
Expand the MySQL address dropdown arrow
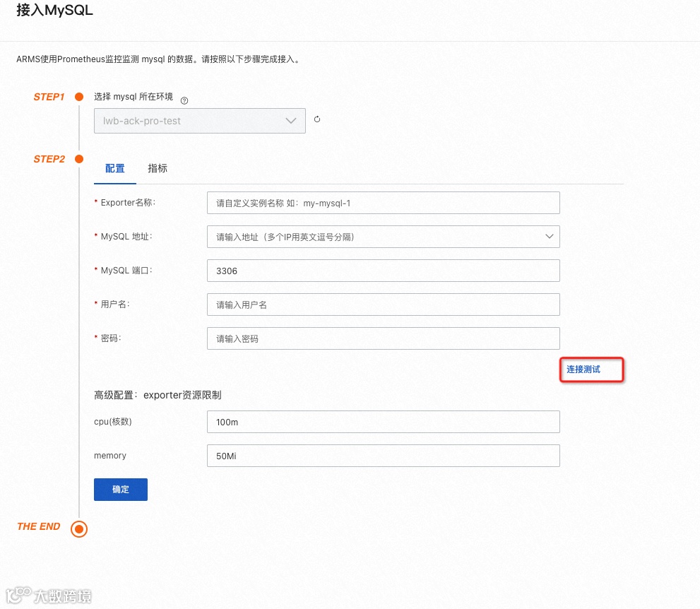tap(549, 237)
